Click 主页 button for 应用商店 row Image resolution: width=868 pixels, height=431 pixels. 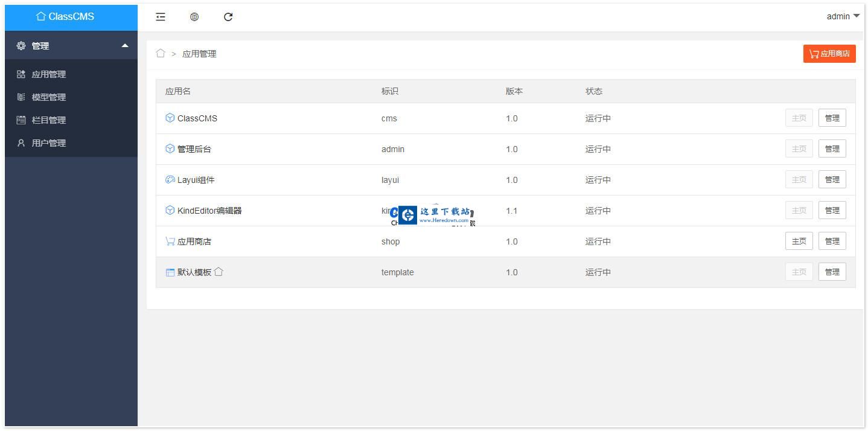pos(799,241)
